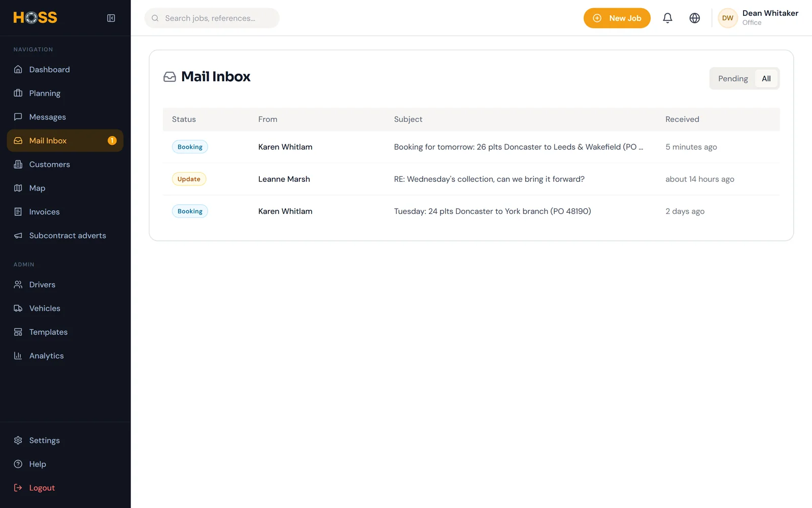Open Drivers admin page
The image size is (812, 508).
[65, 284]
